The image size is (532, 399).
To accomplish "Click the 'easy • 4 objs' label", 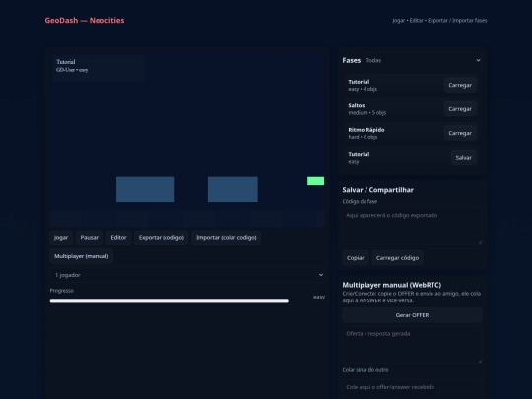I will 363,89.
